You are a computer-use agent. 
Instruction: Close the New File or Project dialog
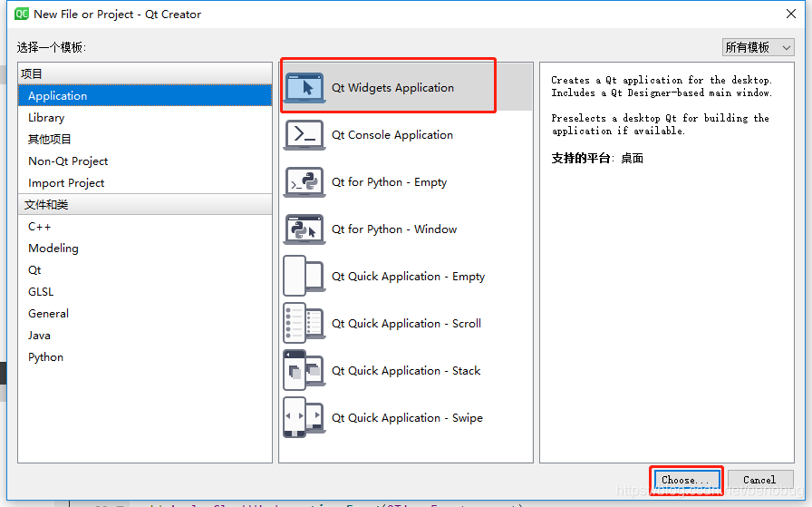pyautogui.click(x=791, y=14)
